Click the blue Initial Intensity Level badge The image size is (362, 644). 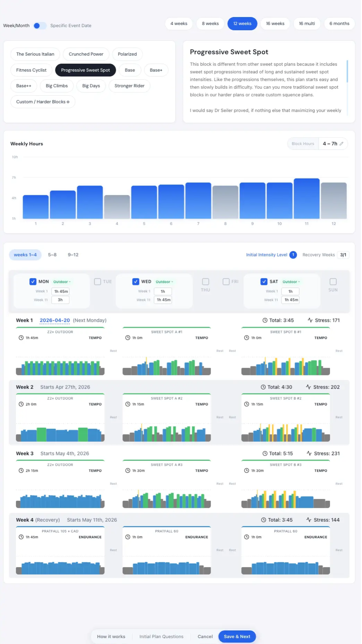pyautogui.click(x=293, y=255)
